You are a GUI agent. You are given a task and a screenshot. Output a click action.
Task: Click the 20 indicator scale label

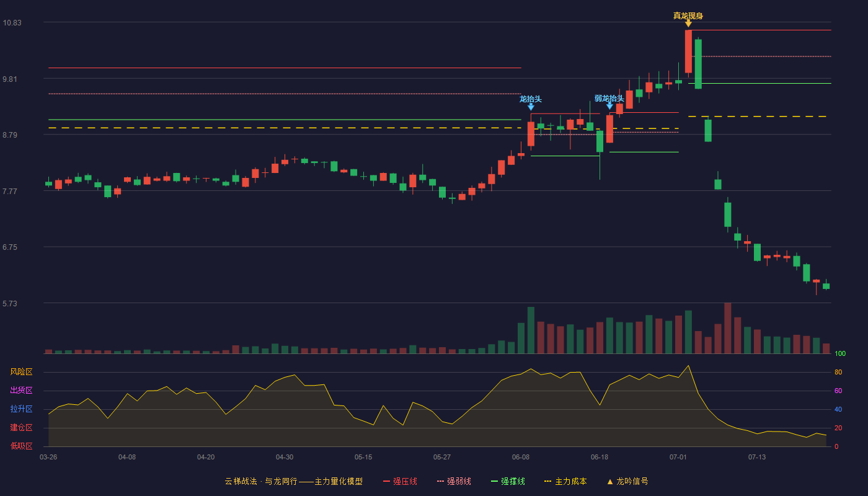pos(838,428)
